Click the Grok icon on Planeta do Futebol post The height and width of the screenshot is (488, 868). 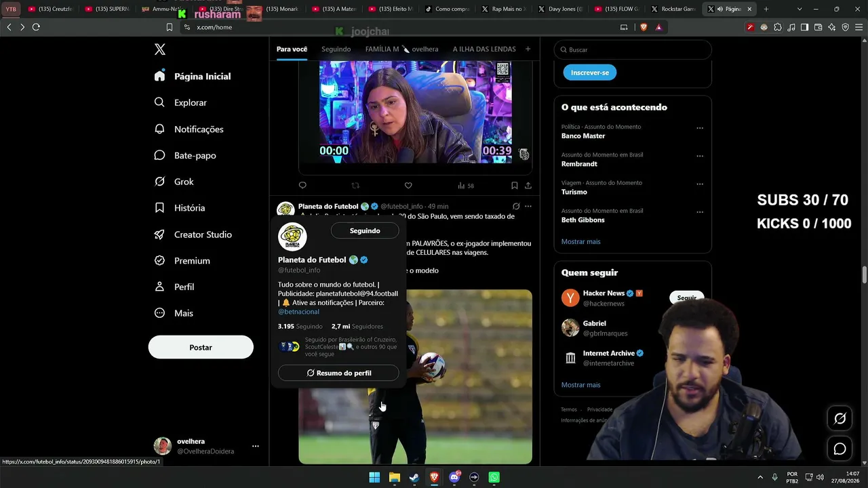(516, 206)
